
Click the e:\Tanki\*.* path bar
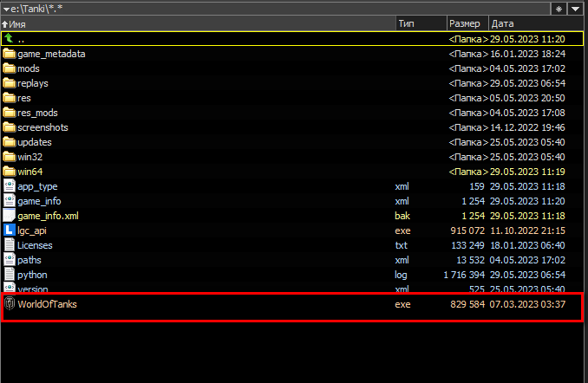276,9
